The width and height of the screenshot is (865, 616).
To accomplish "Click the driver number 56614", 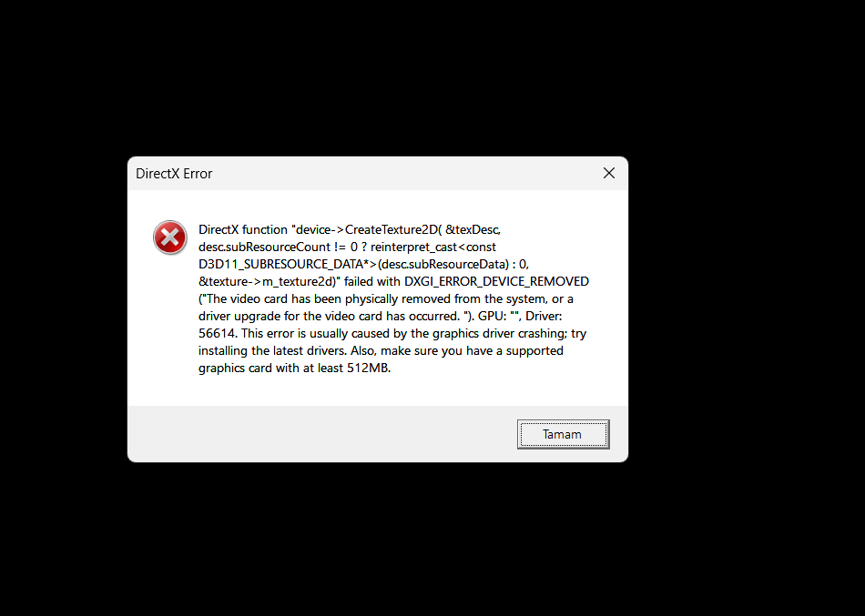I will click(218, 333).
